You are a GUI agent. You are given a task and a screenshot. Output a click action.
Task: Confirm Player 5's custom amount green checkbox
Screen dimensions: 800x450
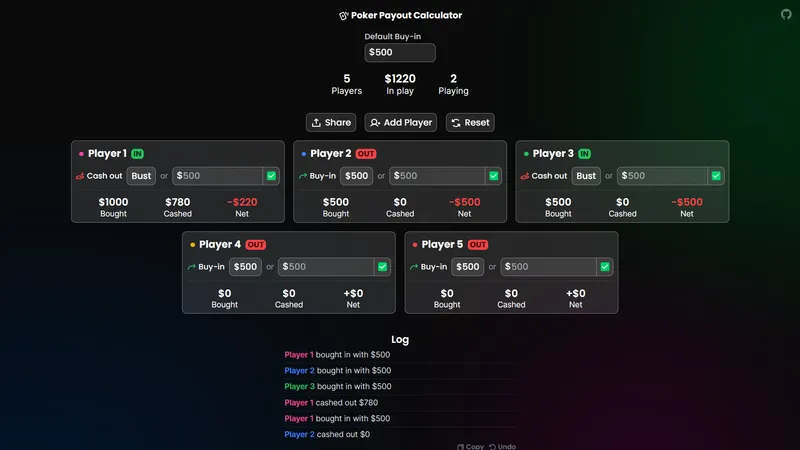coord(604,267)
